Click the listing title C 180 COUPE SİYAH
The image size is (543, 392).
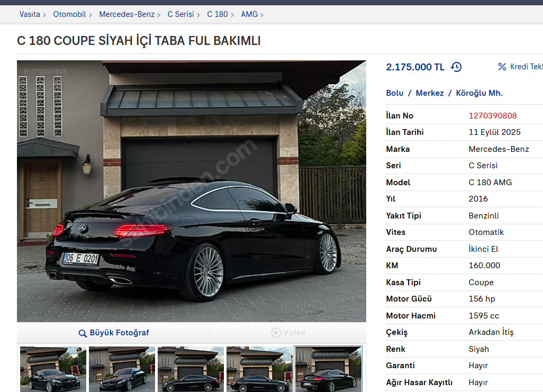(x=139, y=41)
